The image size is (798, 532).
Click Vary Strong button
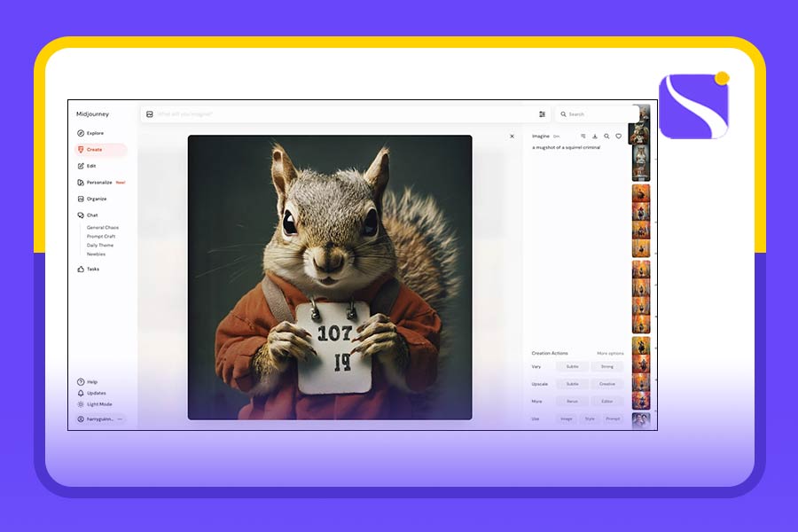(x=606, y=367)
